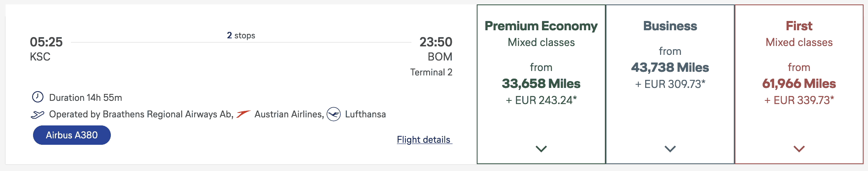Click the 05:25 departure time

pyautogui.click(x=46, y=42)
